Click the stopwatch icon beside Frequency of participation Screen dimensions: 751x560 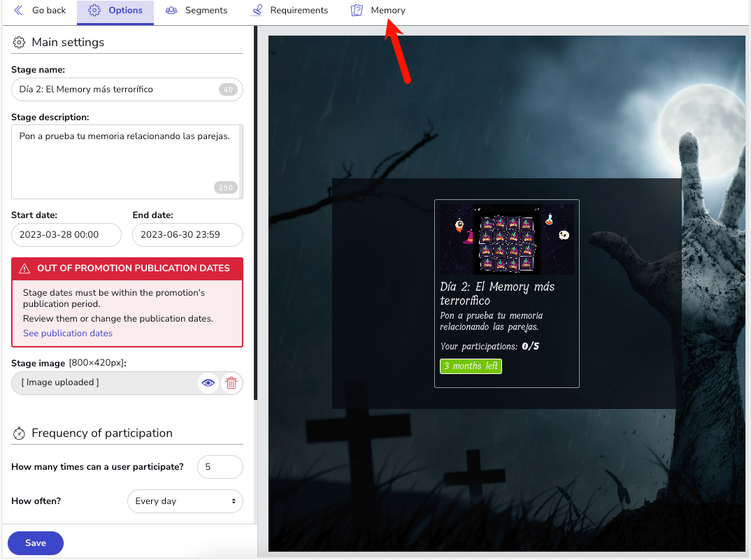coord(19,433)
